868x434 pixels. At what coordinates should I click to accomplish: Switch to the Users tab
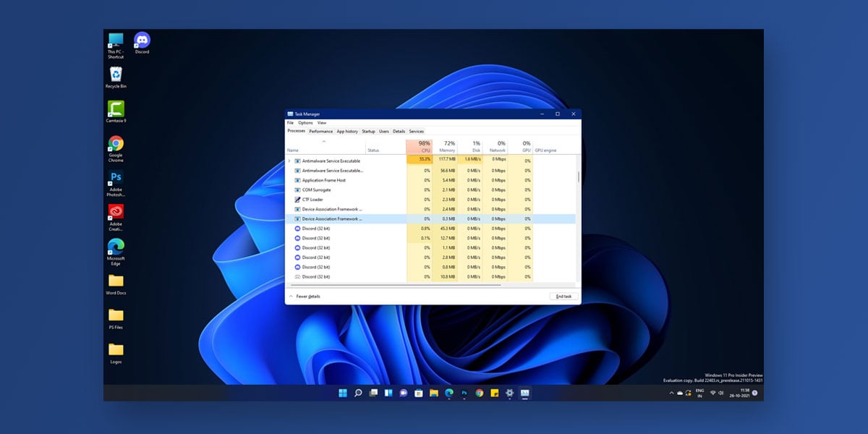[x=384, y=132]
